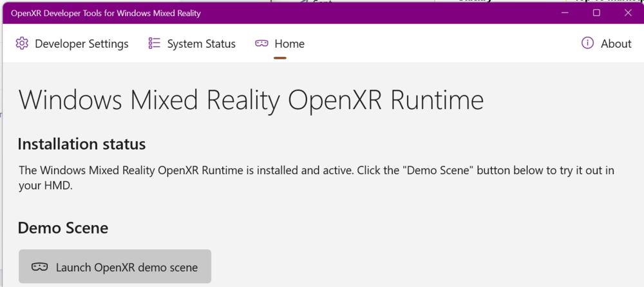Click the headset icon beside Home
This screenshot has width=644, height=287.
coord(261,43)
